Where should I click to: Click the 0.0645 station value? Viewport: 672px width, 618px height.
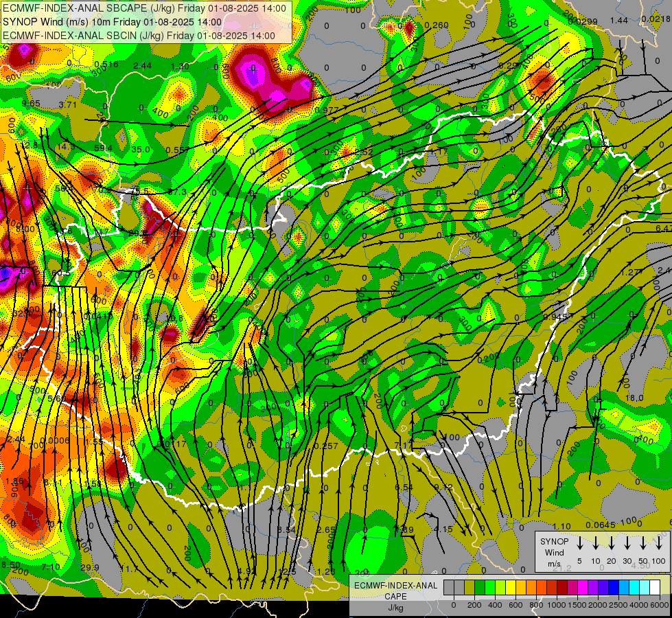pyautogui.click(x=601, y=525)
